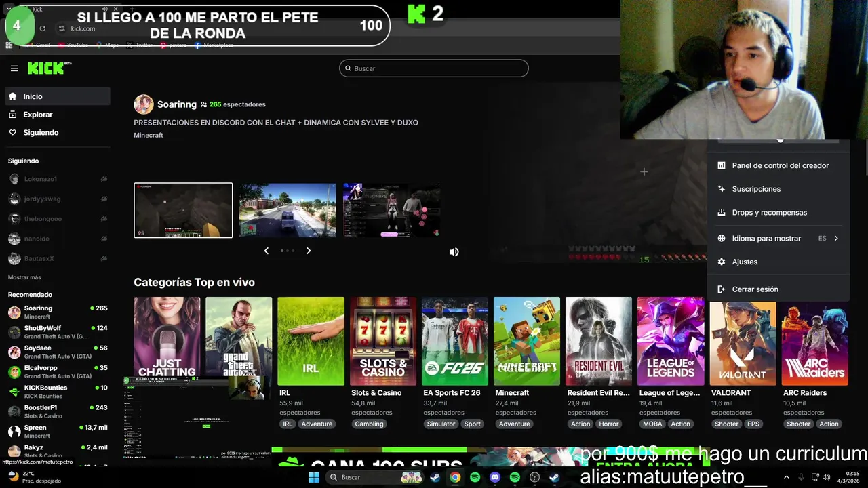Open a new browser tab
Viewport: 868px width, 488px height.
pos(132,9)
